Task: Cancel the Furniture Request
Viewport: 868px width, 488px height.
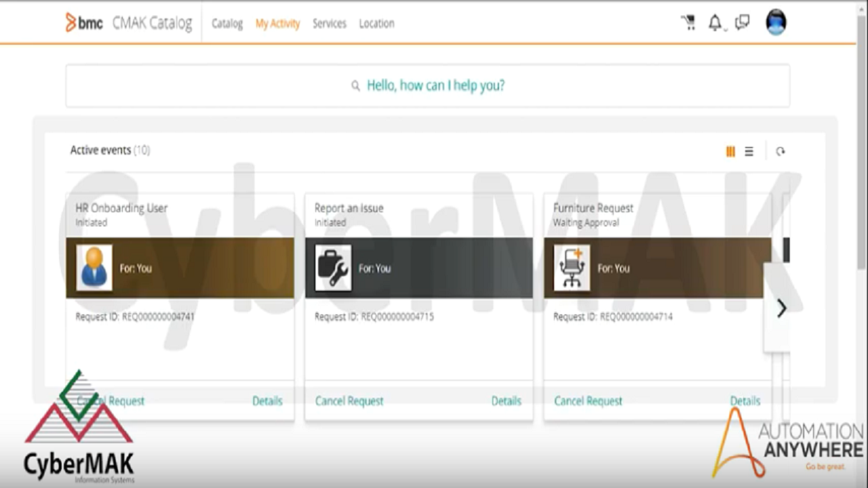Action: 588,401
